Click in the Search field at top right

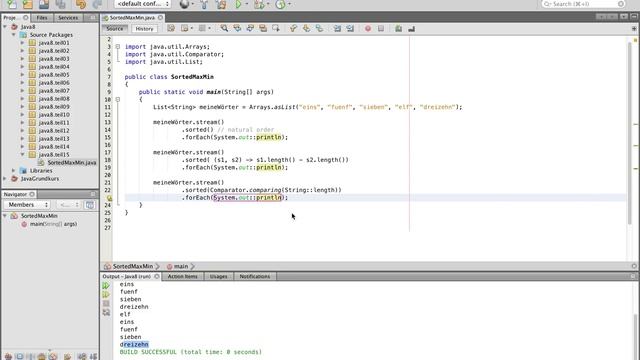(x=584, y=4)
